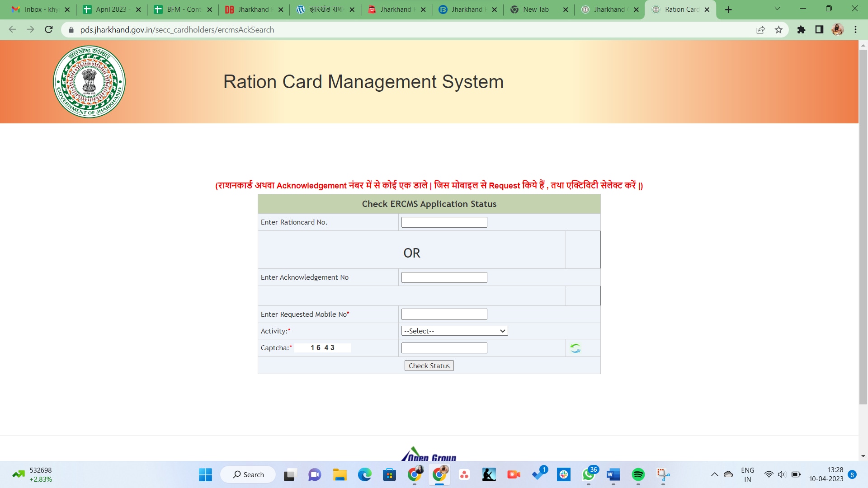Bookmark this page with star icon
This screenshot has height=488, width=868.
pyautogui.click(x=778, y=30)
